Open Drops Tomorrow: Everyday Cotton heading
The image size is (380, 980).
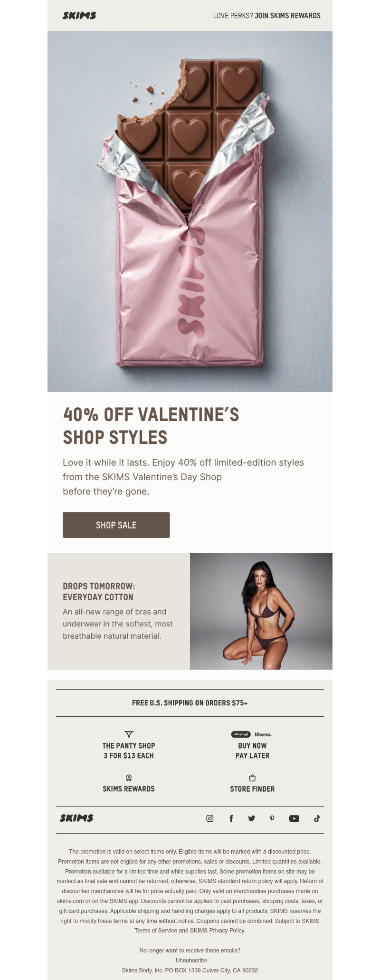click(x=99, y=592)
